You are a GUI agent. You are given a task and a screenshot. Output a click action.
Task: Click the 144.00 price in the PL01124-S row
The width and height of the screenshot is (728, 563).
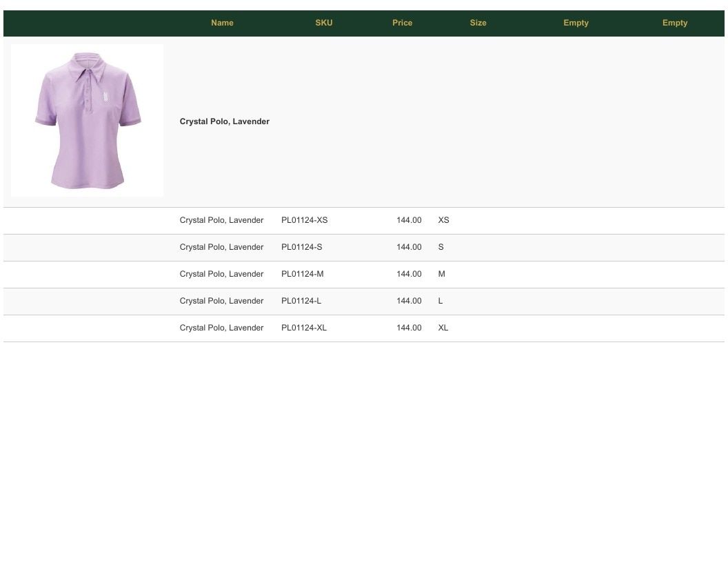coord(409,247)
